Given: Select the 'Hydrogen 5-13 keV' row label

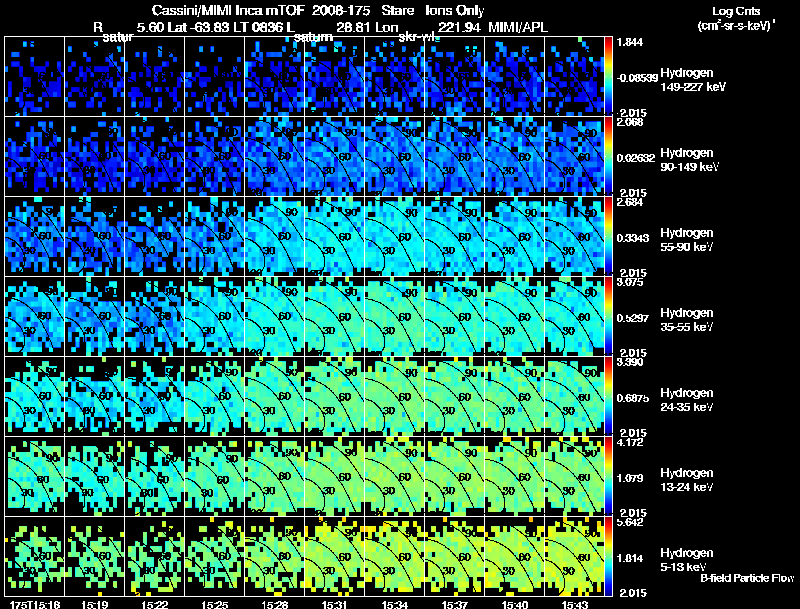Looking at the screenshot, I should [x=687, y=560].
